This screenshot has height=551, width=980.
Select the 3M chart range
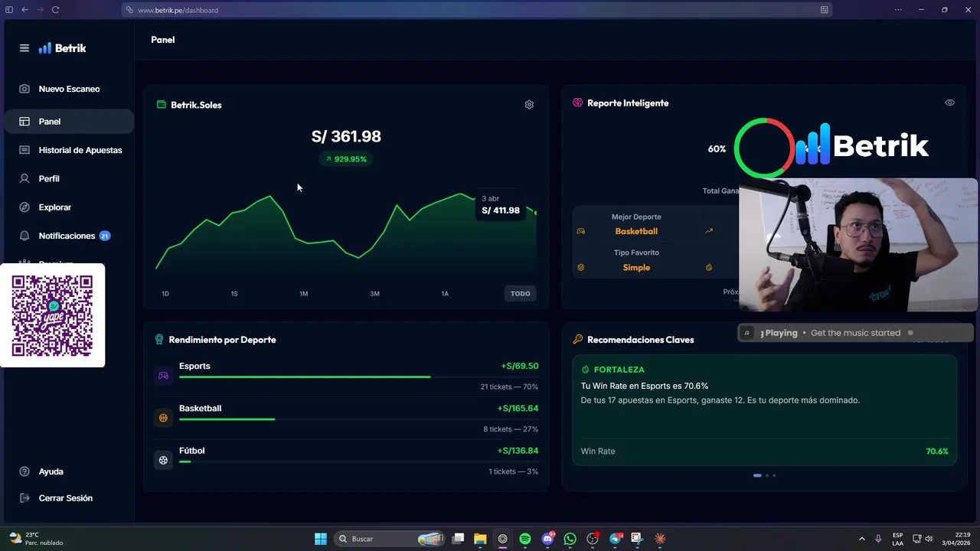point(374,294)
